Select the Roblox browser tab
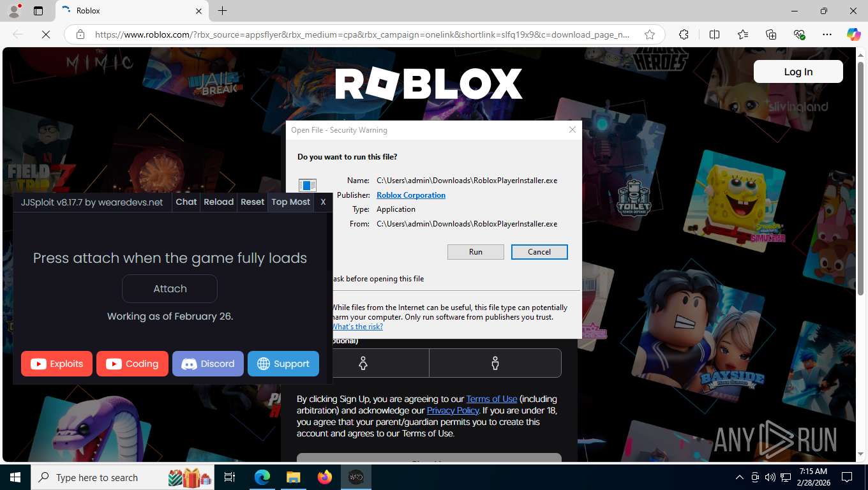Viewport: 868px width, 490px height. (132, 11)
